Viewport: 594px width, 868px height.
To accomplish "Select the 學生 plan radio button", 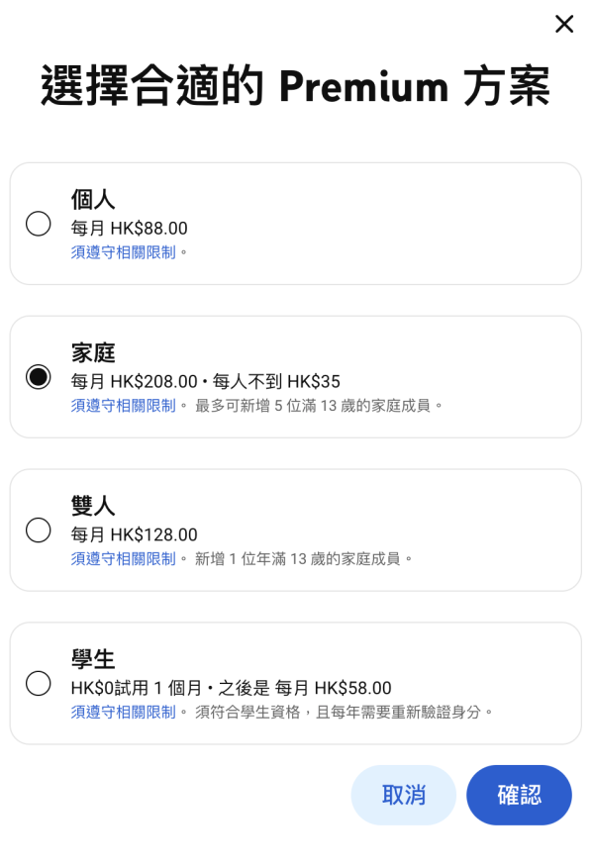I will [38, 684].
